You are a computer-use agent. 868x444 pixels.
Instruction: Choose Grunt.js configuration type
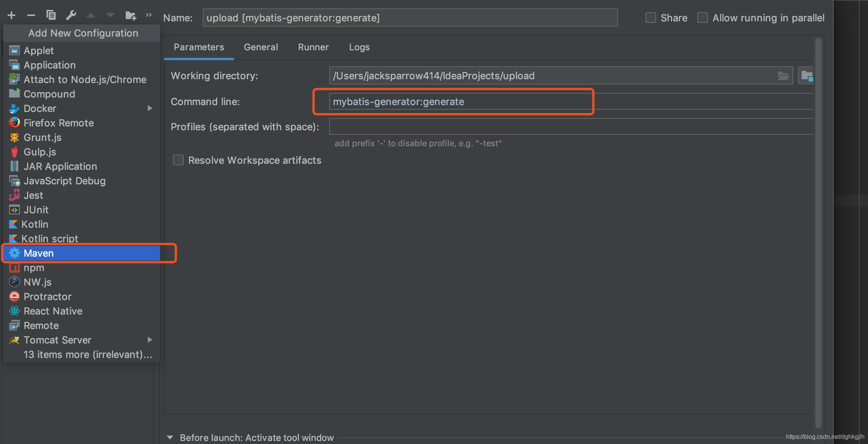click(x=81, y=137)
